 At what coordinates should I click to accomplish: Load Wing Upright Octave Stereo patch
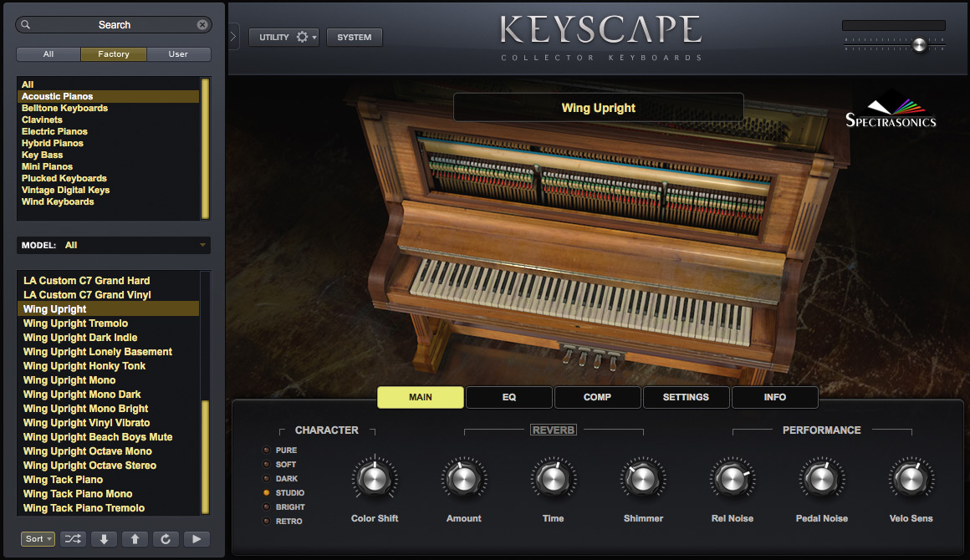click(x=108, y=466)
